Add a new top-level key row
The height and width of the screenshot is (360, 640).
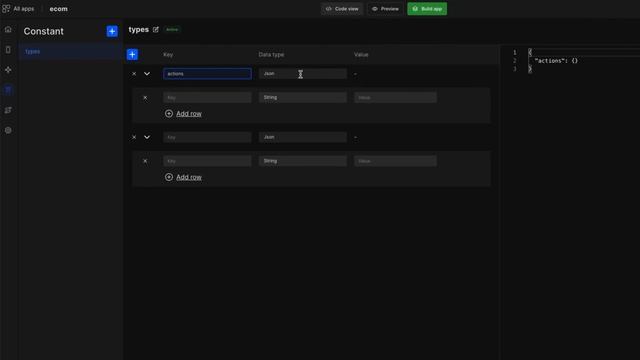[132, 54]
